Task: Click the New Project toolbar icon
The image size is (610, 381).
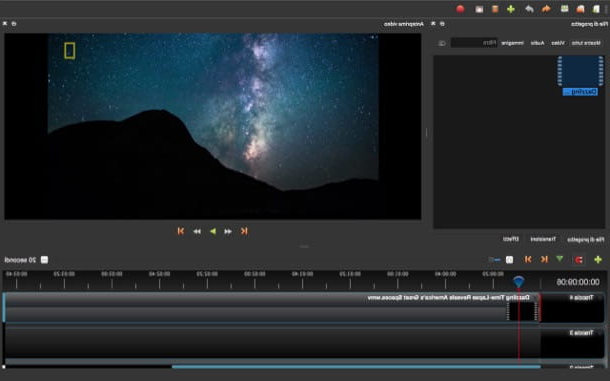Action: 596,9
